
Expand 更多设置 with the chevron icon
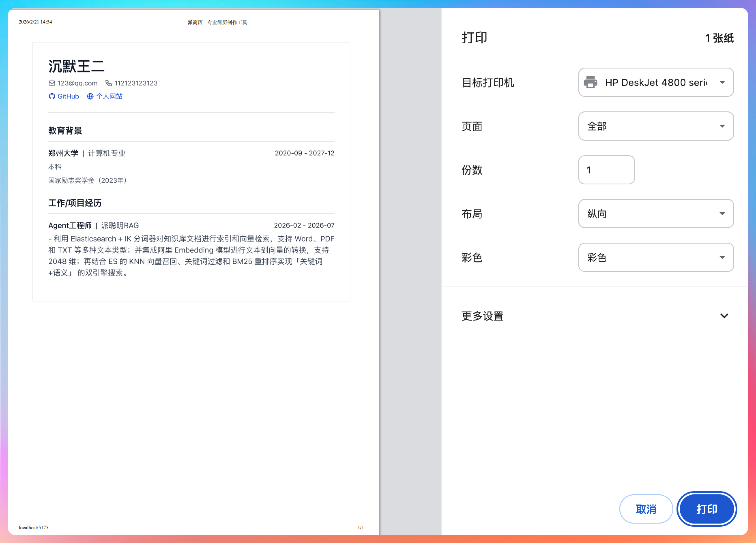coord(724,315)
